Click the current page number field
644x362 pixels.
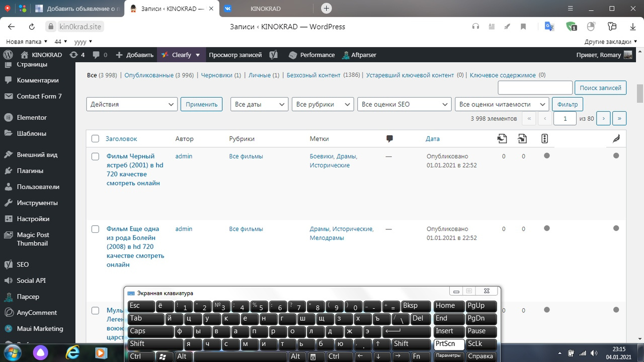[565, 118]
